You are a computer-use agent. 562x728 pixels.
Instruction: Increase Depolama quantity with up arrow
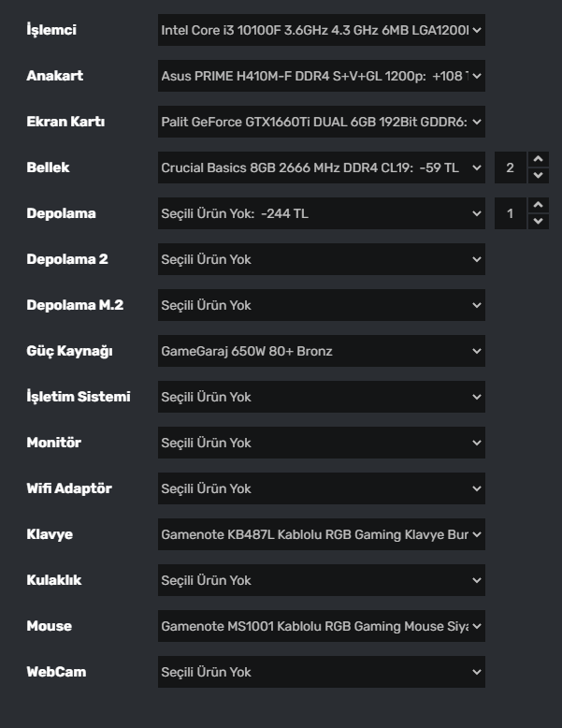pyautogui.click(x=539, y=205)
